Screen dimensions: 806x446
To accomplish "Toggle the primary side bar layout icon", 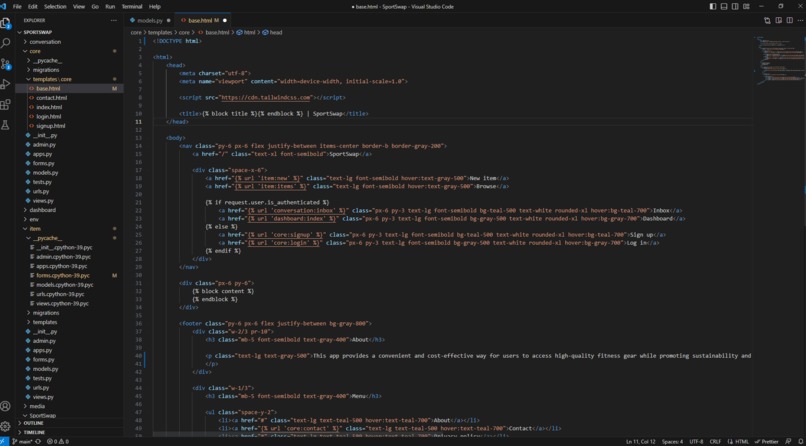I will 712,7.
